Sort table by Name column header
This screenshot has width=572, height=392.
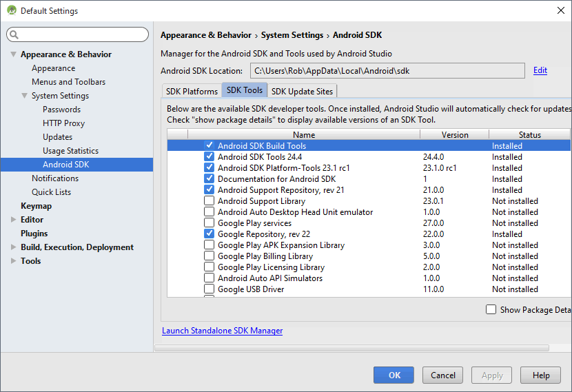point(304,134)
